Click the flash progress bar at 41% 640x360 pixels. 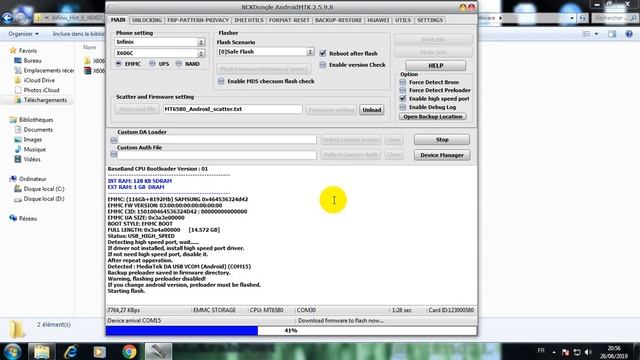(x=291, y=331)
